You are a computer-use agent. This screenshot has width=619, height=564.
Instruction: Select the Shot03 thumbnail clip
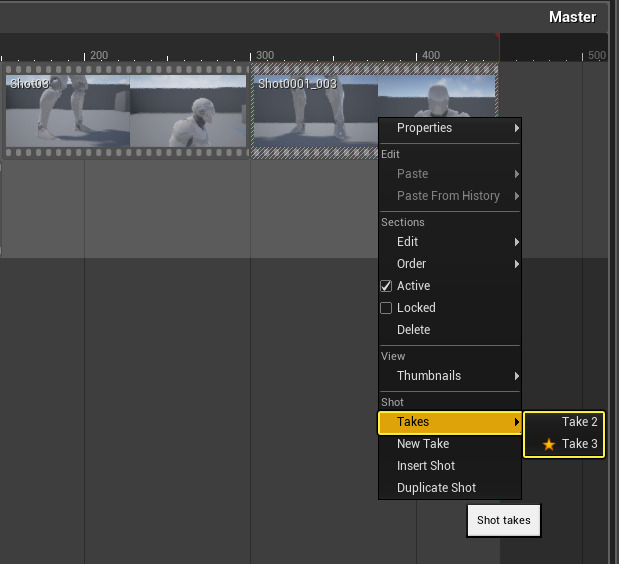126,111
